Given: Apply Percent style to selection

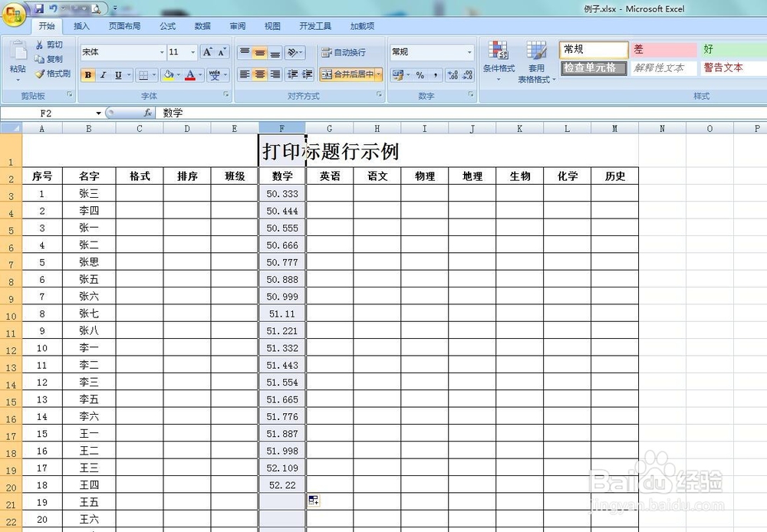Looking at the screenshot, I should [420, 74].
